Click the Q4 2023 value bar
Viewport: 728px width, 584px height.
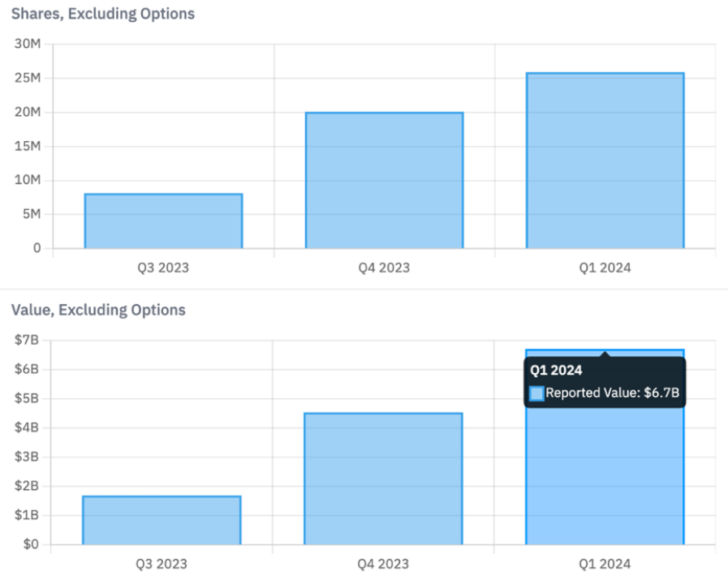click(x=383, y=479)
